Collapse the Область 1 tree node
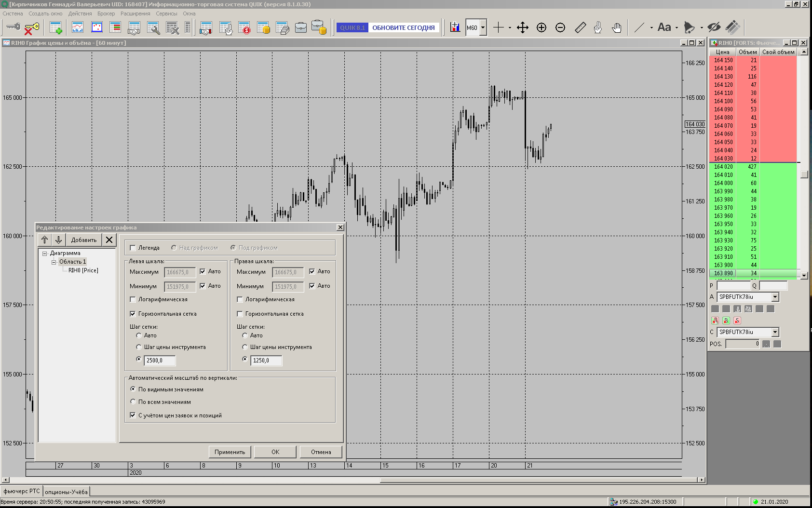Screen dimensions: 812x508 click(x=54, y=262)
